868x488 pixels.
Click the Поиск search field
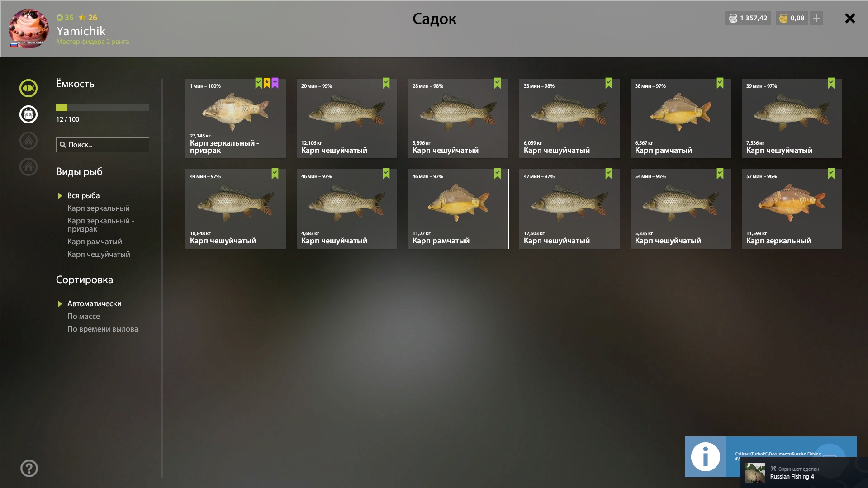(x=103, y=145)
